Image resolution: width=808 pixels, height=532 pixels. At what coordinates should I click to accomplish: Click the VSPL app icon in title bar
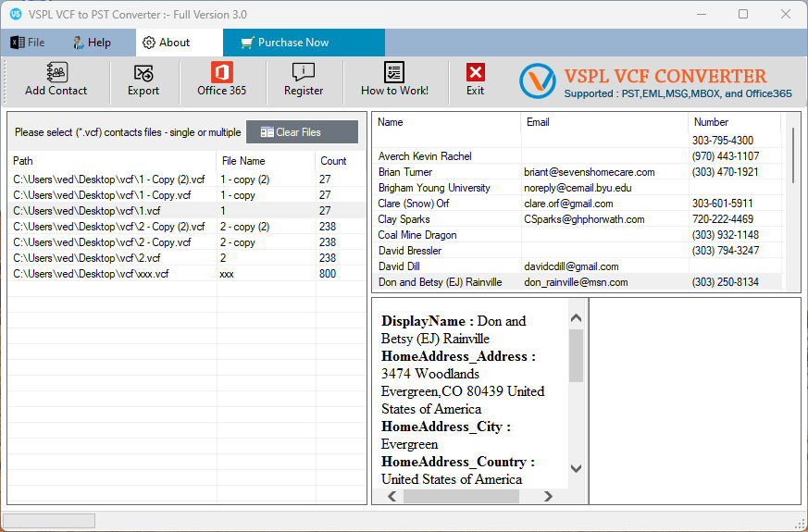point(16,14)
